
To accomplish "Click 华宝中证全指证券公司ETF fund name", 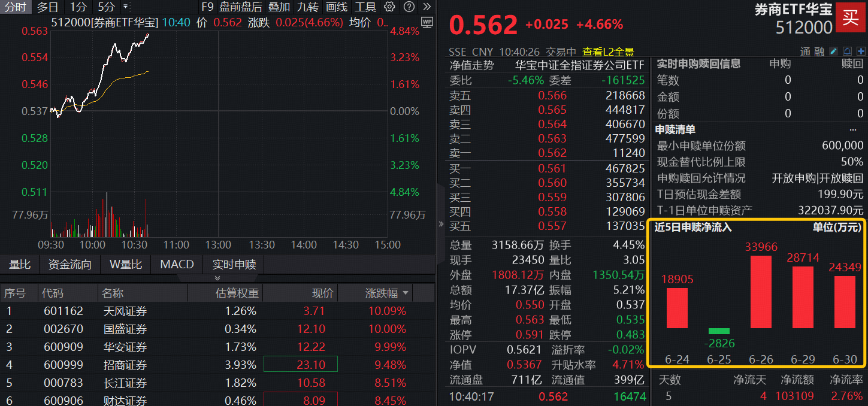I will tap(580, 65).
